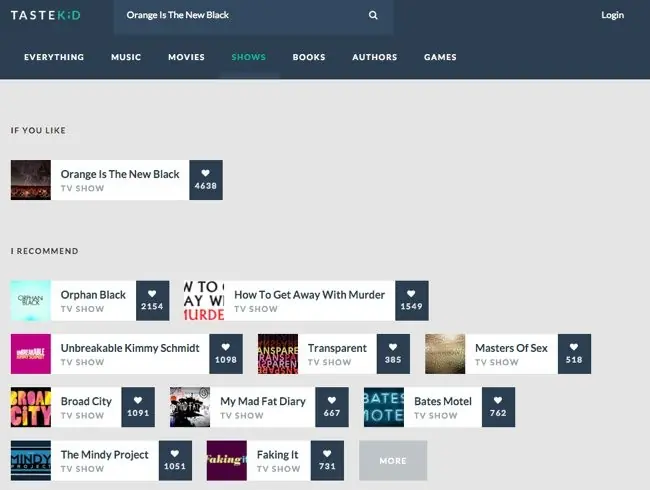Switch to the Books tab
This screenshot has width=650, height=490.
(x=309, y=57)
